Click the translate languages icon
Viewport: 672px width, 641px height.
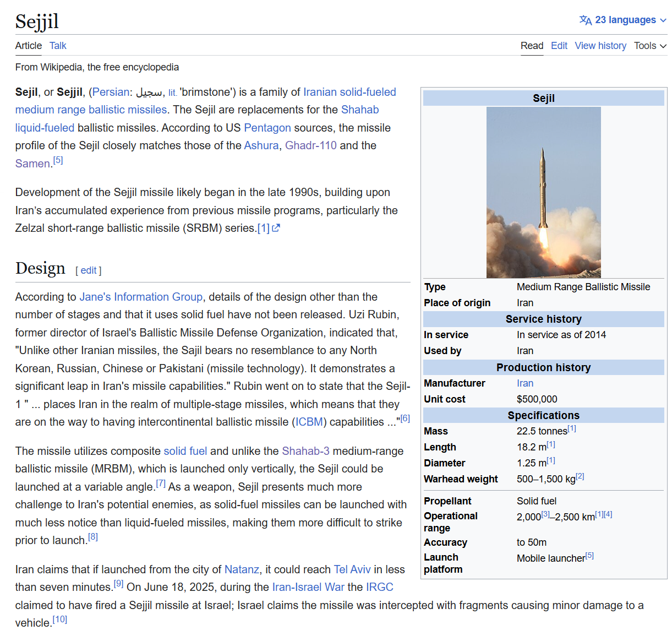586,20
